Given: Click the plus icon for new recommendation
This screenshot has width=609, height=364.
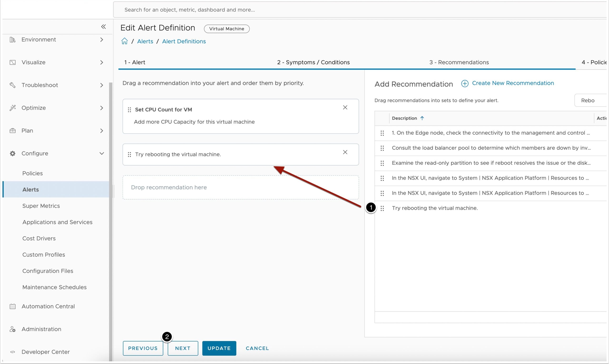Looking at the screenshot, I should point(464,83).
